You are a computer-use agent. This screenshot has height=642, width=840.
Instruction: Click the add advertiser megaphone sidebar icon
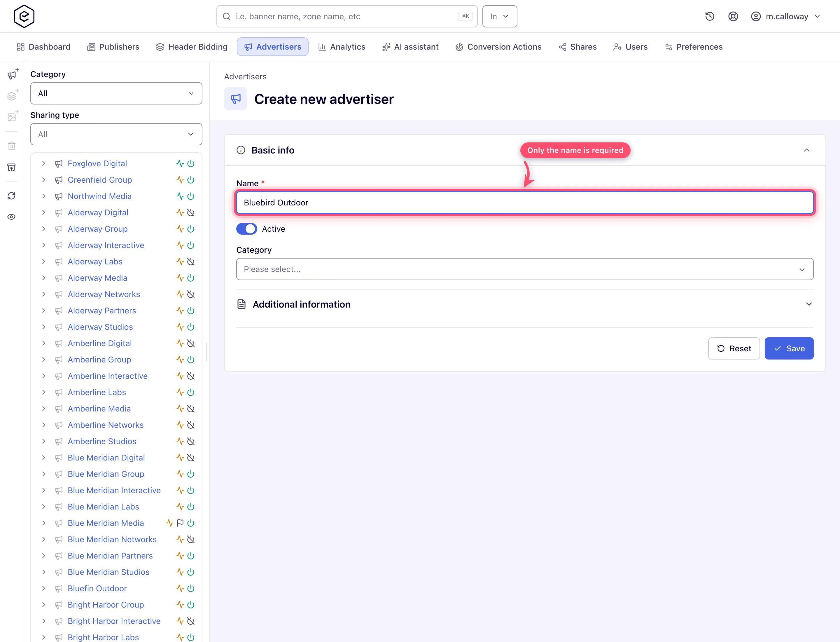13,74
